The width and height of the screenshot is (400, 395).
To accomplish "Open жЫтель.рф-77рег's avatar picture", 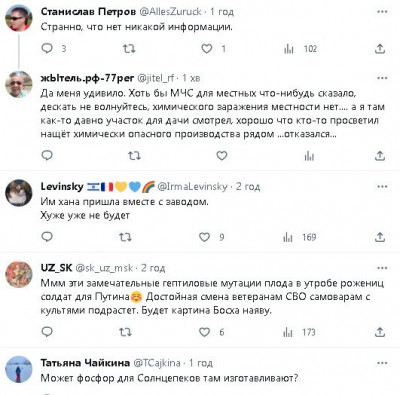I will tap(19, 84).
